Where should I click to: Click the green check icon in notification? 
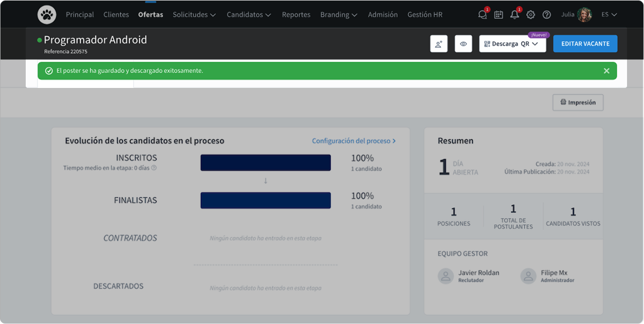tap(49, 71)
